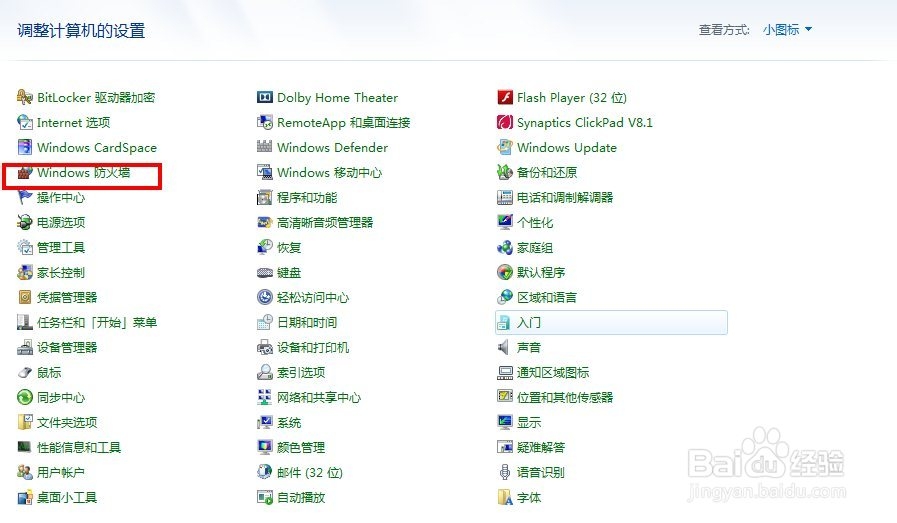Open 网络和共享中心 link
This screenshot has height=523, width=897.
point(319,397)
